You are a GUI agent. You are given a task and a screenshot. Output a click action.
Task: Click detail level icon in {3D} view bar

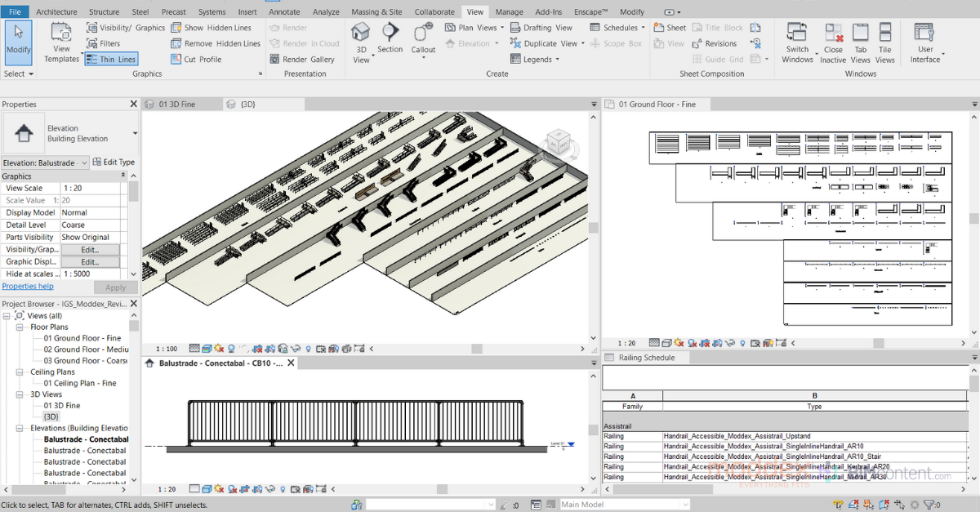(x=194, y=348)
